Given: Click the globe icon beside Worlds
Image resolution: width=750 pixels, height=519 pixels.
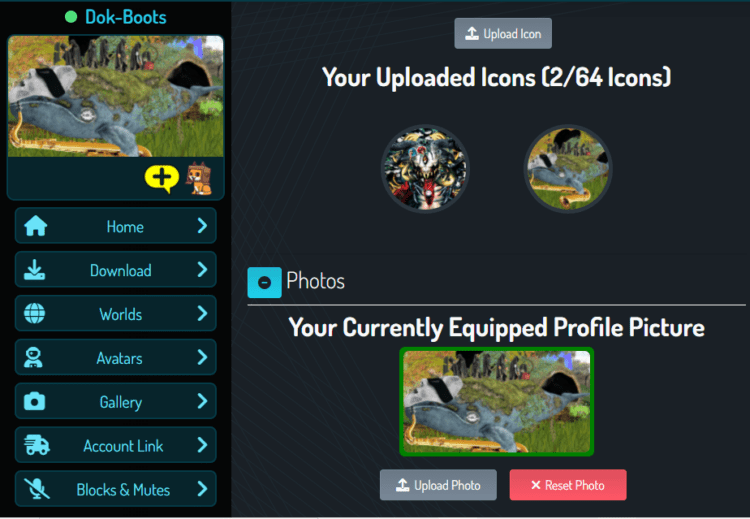Looking at the screenshot, I should [x=34, y=314].
